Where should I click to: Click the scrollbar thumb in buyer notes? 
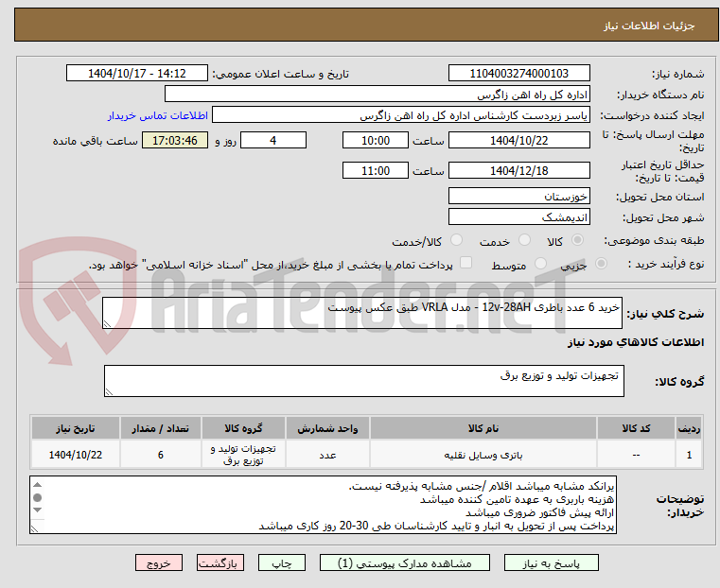coord(38,497)
